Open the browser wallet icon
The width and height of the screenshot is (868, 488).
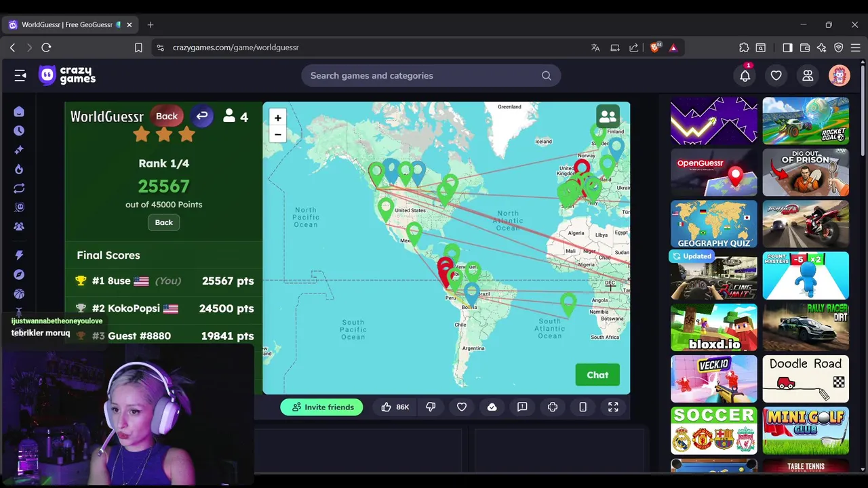click(805, 47)
